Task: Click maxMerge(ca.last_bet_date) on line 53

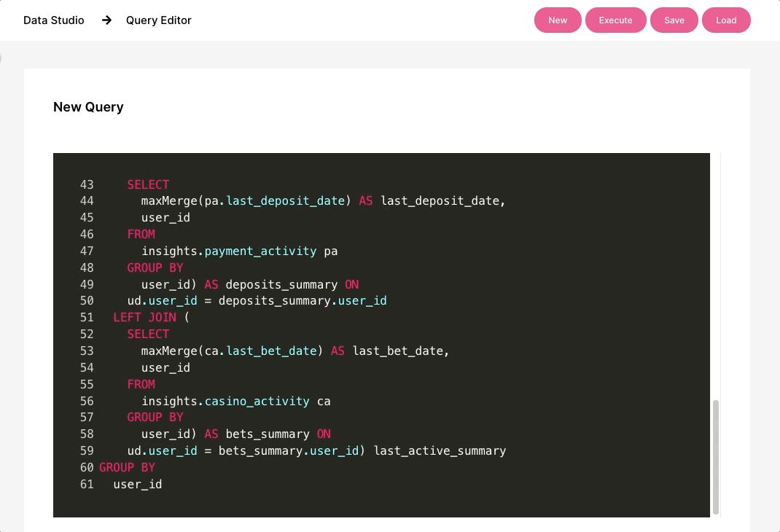Action: (x=233, y=351)
